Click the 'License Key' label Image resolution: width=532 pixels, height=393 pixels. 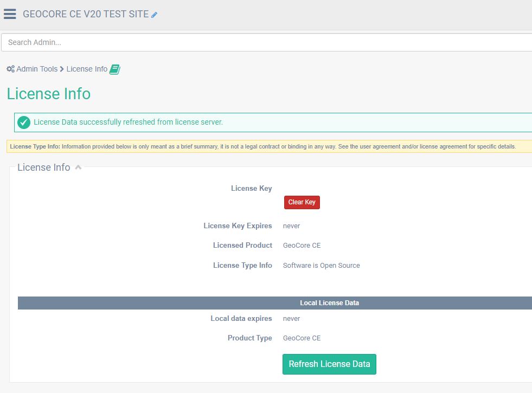coord(252,189)
